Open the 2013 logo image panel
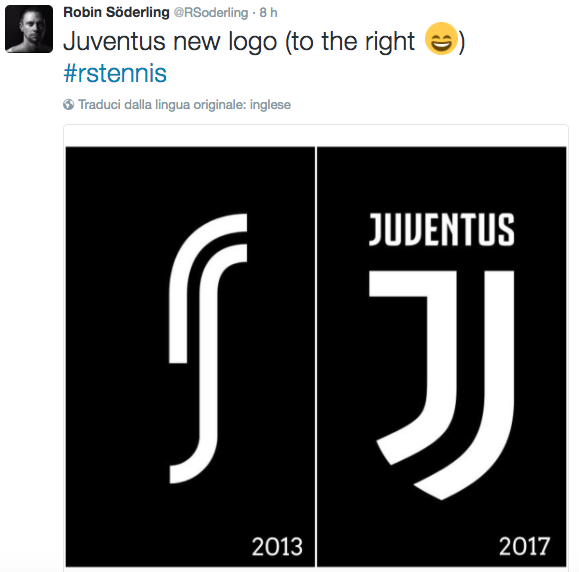 click(190, 357)
